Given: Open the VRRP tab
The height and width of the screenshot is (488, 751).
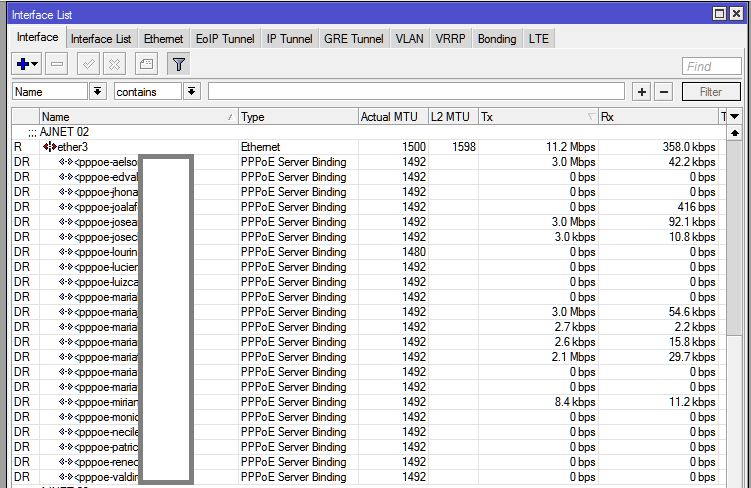Looking at the screenshot, I should (x=450, y=39).
